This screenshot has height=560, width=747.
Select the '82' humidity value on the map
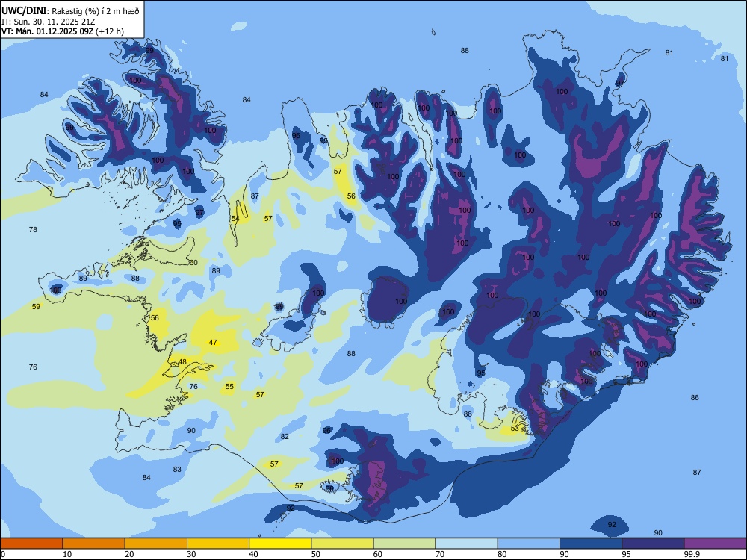click(x=285, y=436)
